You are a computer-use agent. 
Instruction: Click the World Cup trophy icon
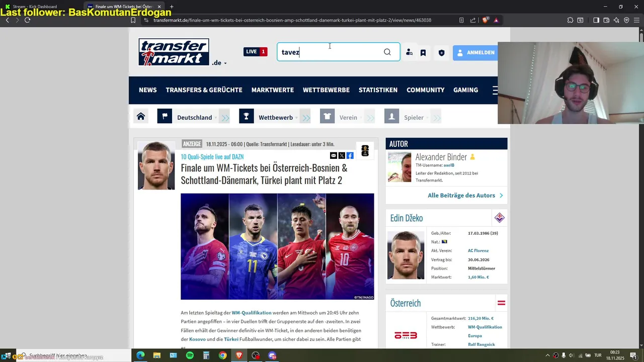(365, 150)
